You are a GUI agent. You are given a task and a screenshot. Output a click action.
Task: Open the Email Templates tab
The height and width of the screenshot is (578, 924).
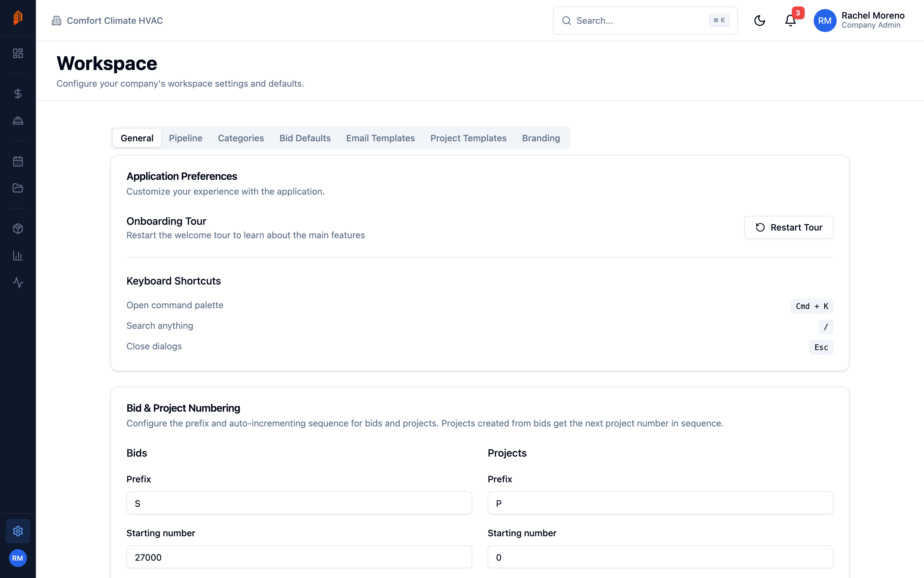click(380, 138)
